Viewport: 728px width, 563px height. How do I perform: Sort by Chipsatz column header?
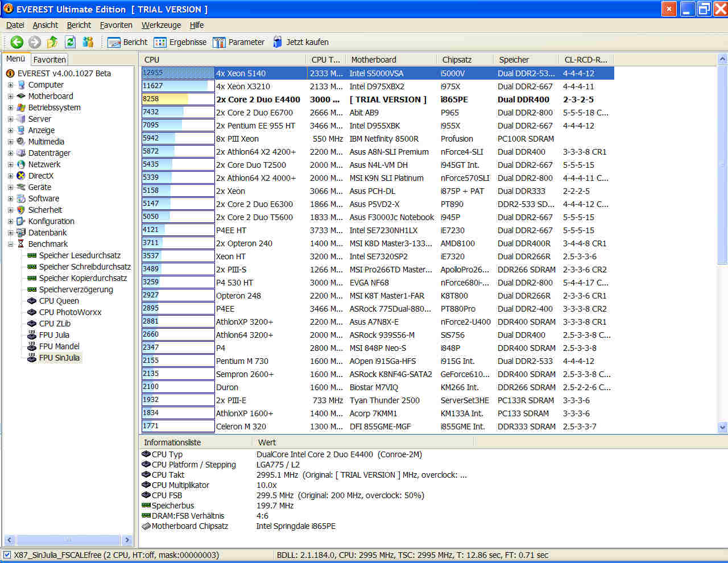click(x=466, y=59)
